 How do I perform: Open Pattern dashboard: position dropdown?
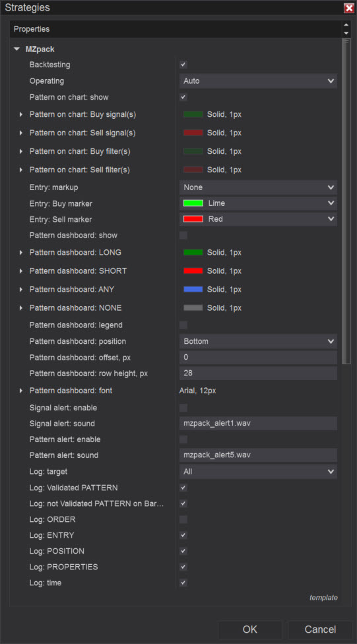pyautogui.click(x=258, y=341)
